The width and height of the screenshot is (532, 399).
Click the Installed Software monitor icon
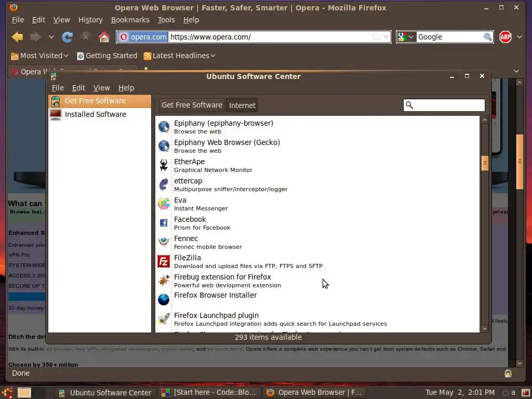click(55, 114)
